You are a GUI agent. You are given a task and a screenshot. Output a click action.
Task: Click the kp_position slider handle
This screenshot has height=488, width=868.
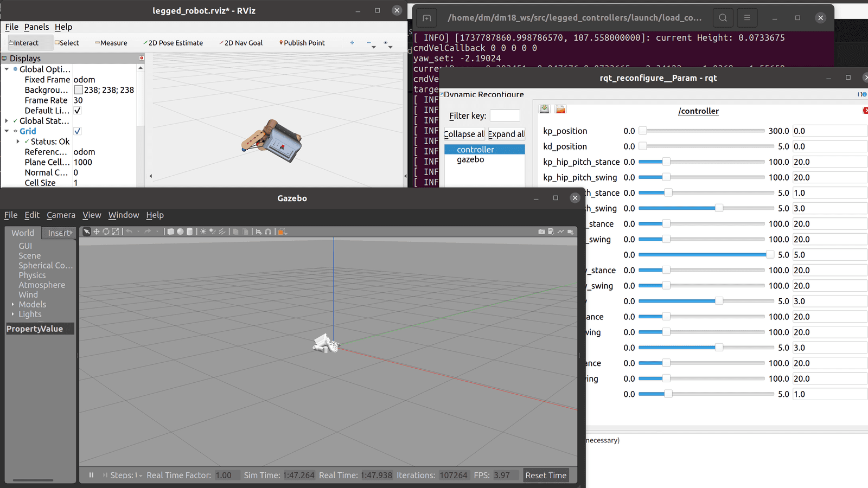[x=643, y=131]
